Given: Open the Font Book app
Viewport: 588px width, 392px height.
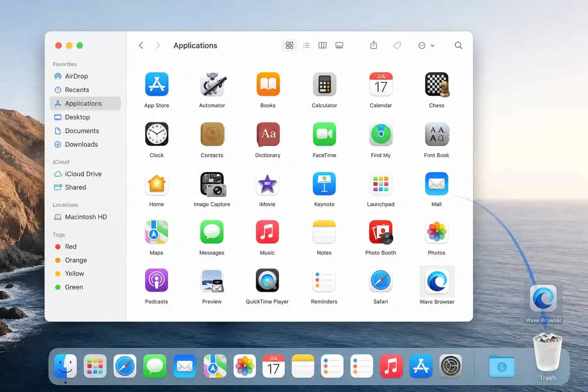Looking at the screenshot, I should click(437, 134).
